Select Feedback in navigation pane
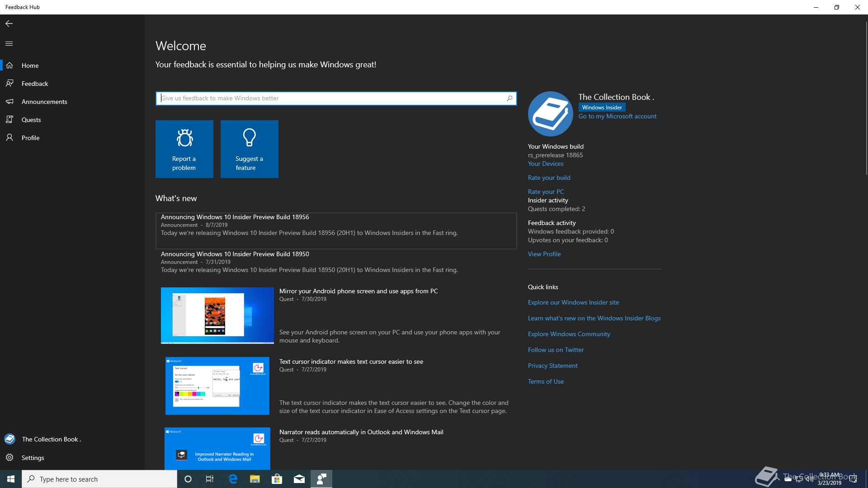Image resolution: width=868 pixels, height=488 pixels. (72, 84)
